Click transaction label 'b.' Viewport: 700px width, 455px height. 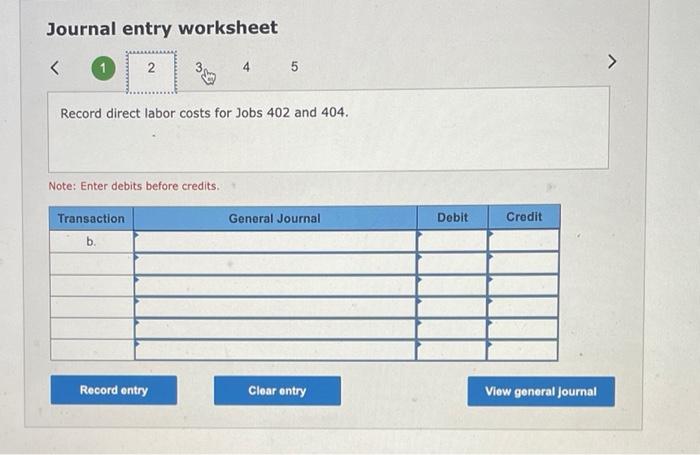click(x=91, y=242)
